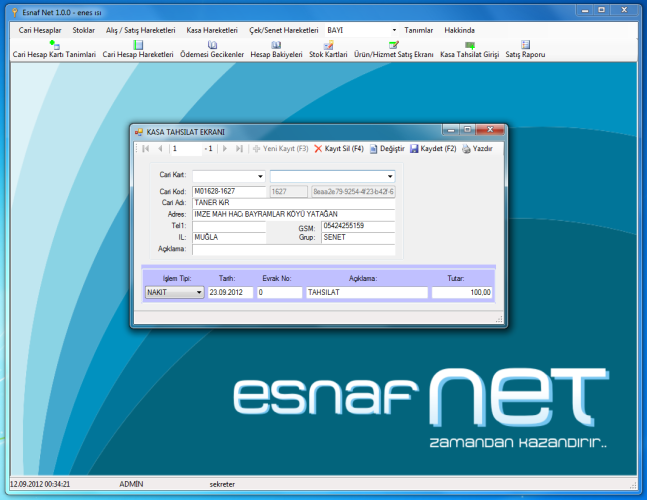Click sekreter in status bar
This screenshot has height=500, width=647.
coord(222,484)
